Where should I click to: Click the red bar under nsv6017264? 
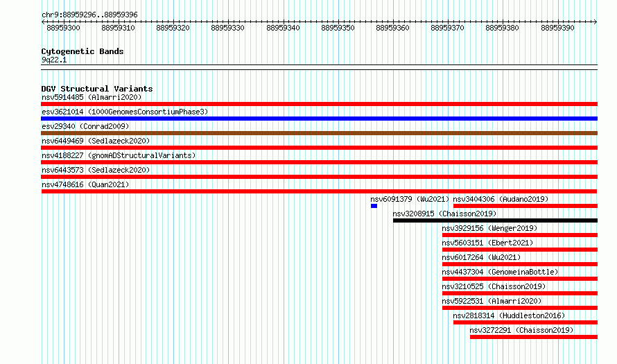coord(520,264)
